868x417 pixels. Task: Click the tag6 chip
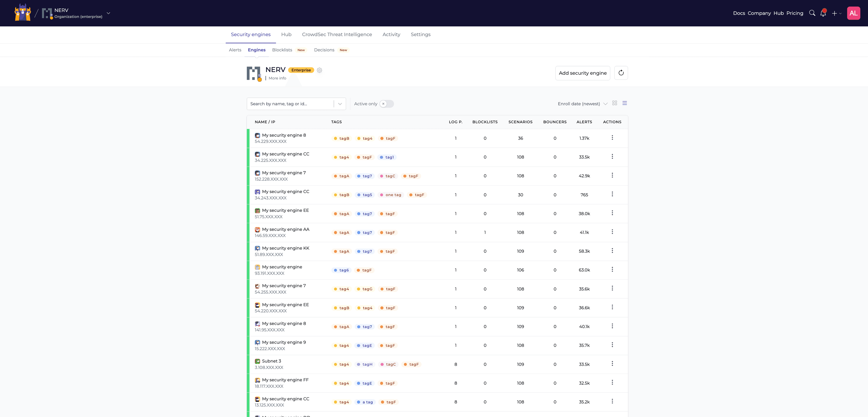[341, 270]
